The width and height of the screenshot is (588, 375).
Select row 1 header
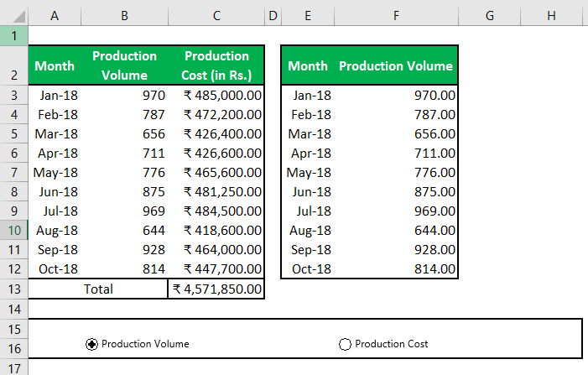pyautogui.click(x=14, y=35)
